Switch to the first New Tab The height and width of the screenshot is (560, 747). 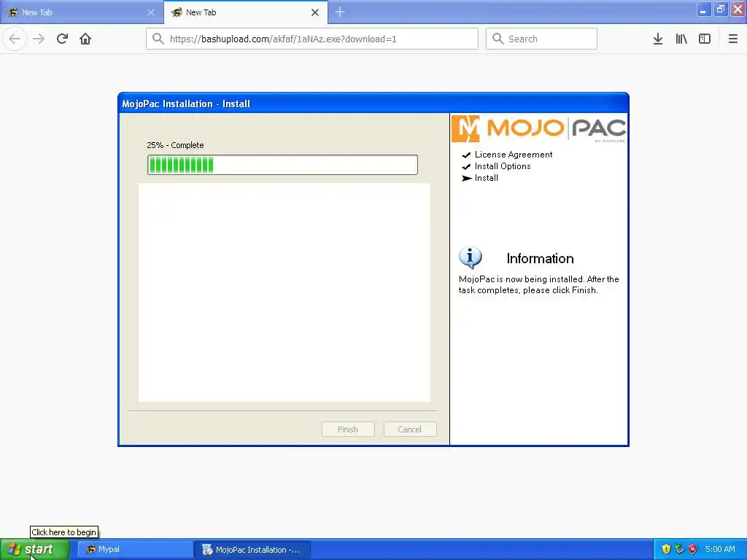pos(82,12)
